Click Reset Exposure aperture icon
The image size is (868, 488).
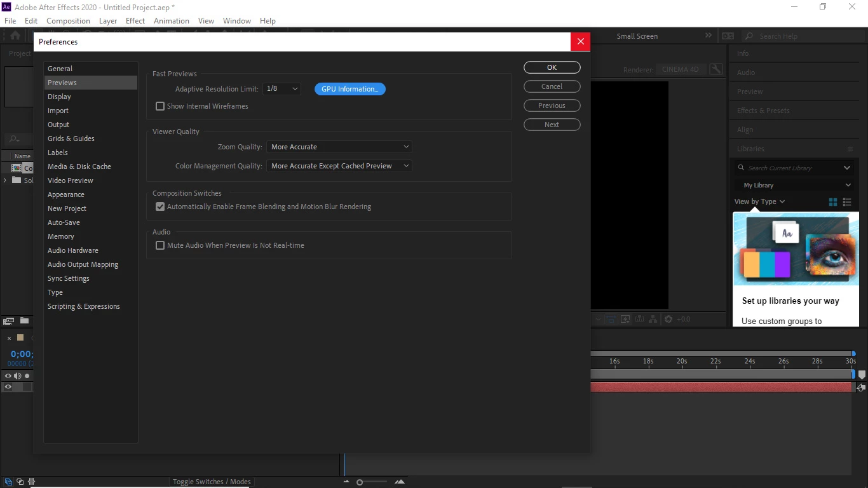click(668, 319)
